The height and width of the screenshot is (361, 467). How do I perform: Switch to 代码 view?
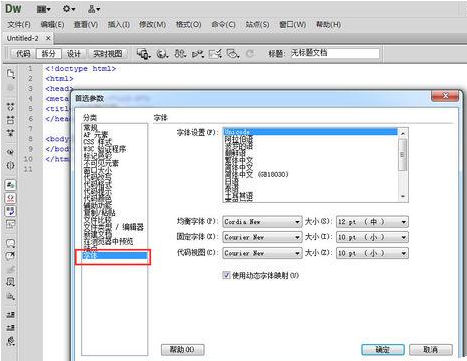pyautogui.click(x=23, y=54)
